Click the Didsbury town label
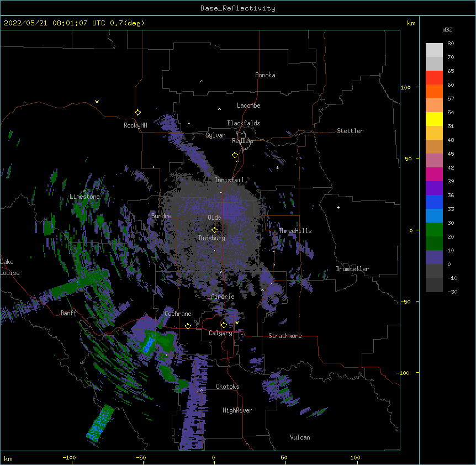The height and width of the screenshot is (465, 476). [211, 238]
